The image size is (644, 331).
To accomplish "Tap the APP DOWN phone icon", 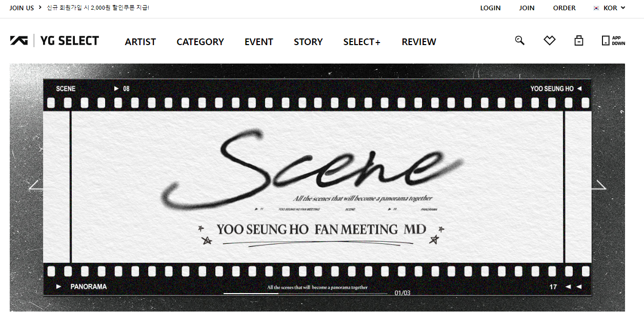I will [613, 40].
